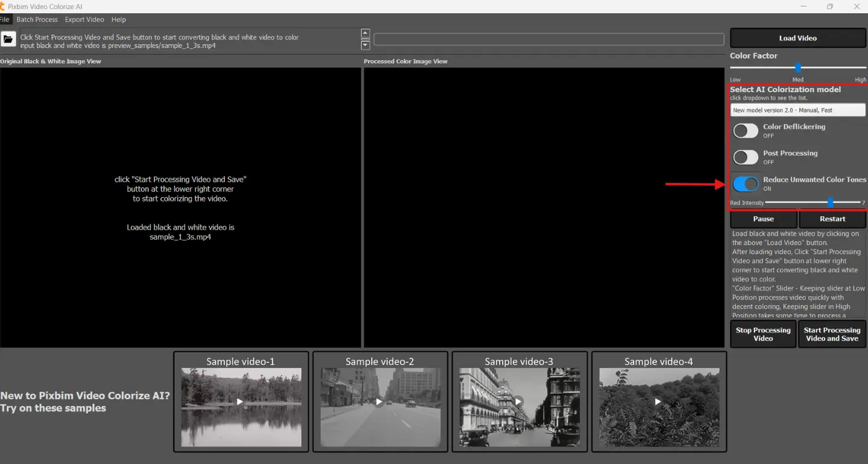The width and height of the screenshot is (868, 464).
Task: Adjust the Color Factor slider handle
Action: [x=798, y=67]
